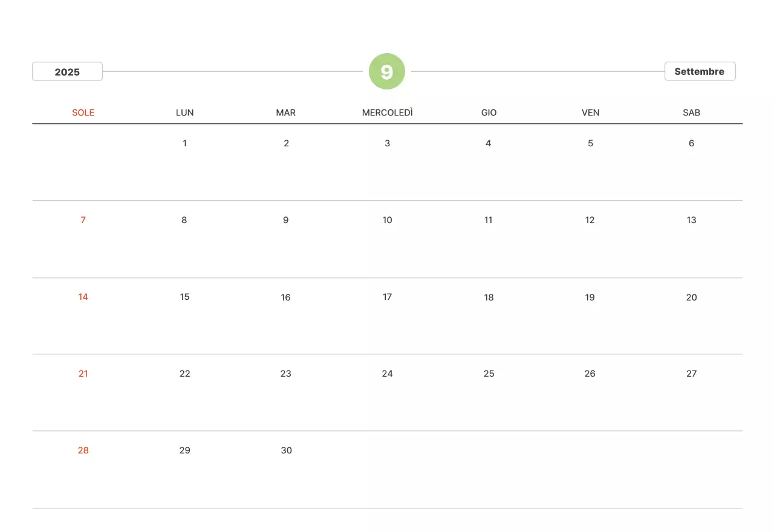Viewport: 774px width, 532px height.
Task: Select the MERCOLEDÌ column header
Action: coord(387,112)
